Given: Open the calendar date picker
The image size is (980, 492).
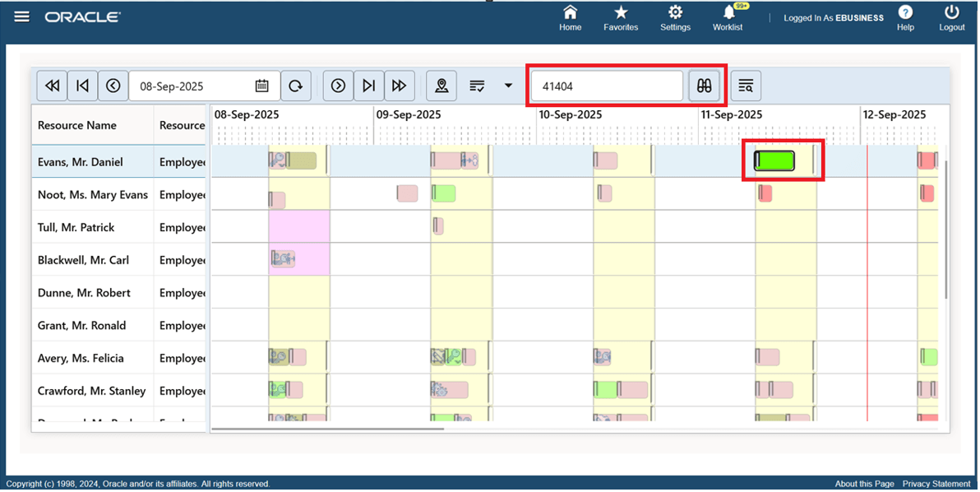Looking at the screenshot, I should point(262,85).
